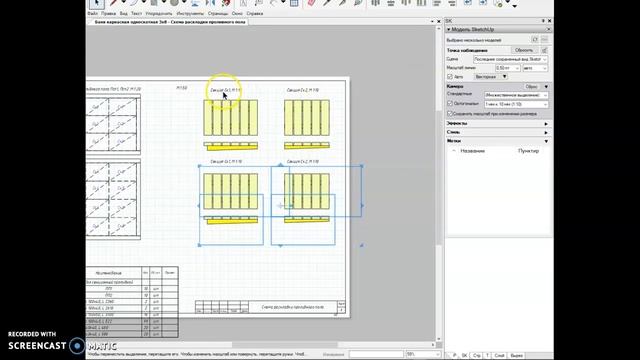Click the model refresh icon in SketchUp panel
Screen dimensions: 640x360
pyautogui.click(x=535, y=40)
